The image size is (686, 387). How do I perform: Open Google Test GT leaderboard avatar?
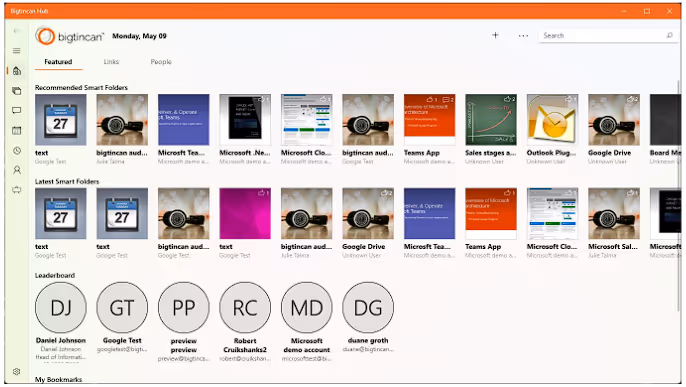(x=122, y=308)
